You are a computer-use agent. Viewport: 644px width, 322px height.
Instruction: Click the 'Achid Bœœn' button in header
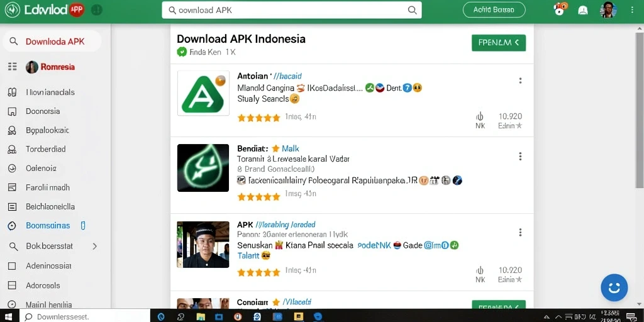[x=494, y=10]
